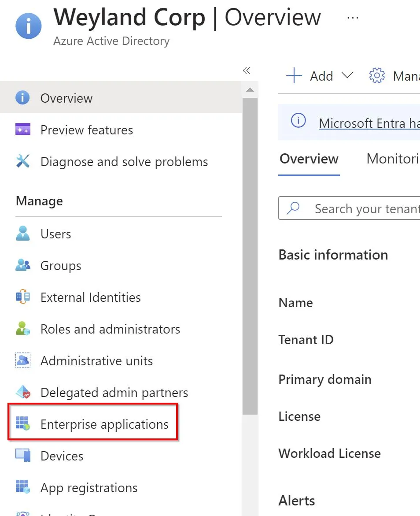Click the Devices monitor icon

tap(23, 455)
